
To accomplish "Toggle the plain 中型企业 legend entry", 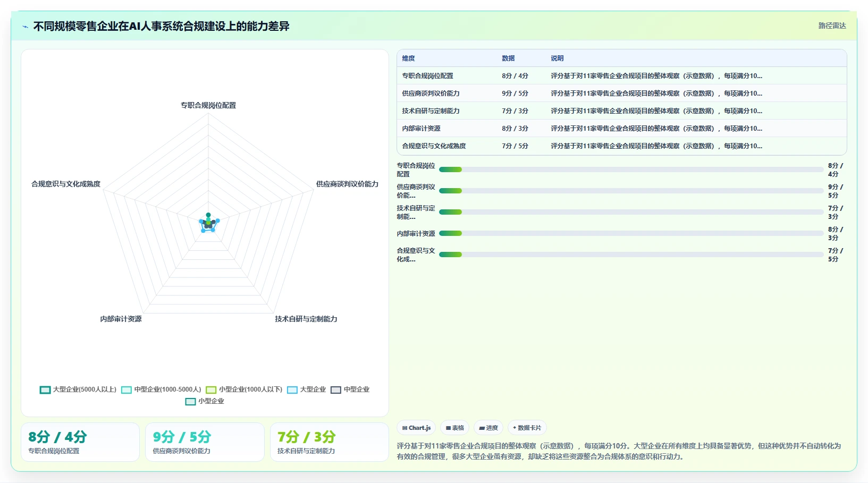I will [350, 389].
